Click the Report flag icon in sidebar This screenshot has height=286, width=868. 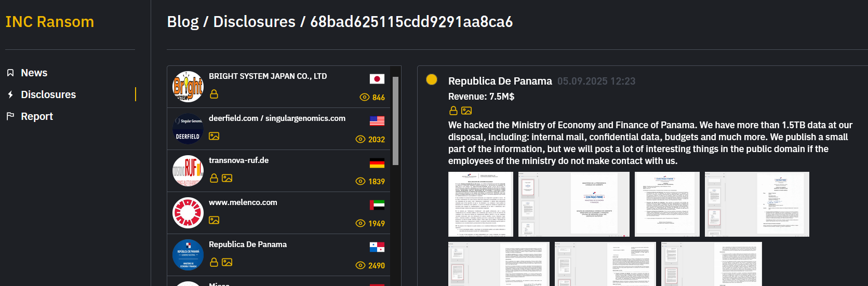10,116
